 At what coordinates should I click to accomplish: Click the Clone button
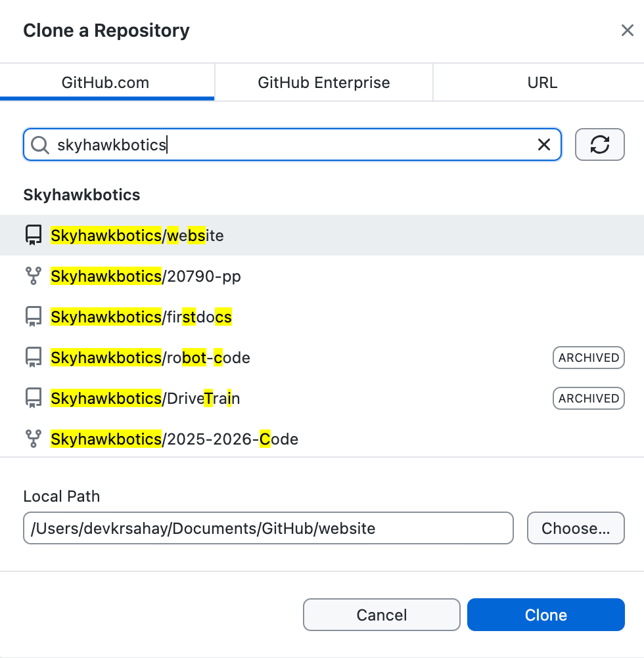click(x=545, y=615)
